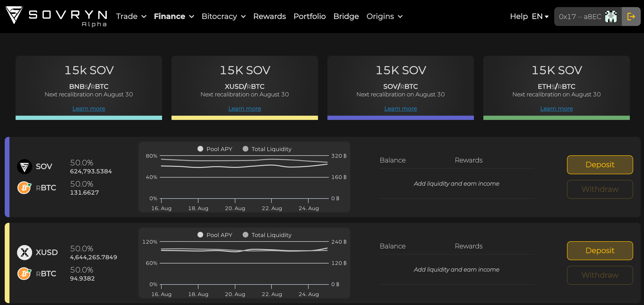Click the RBTC icon in XUSD pool
The height and width of the screenshot is (305, 644).
click(25, 274)
